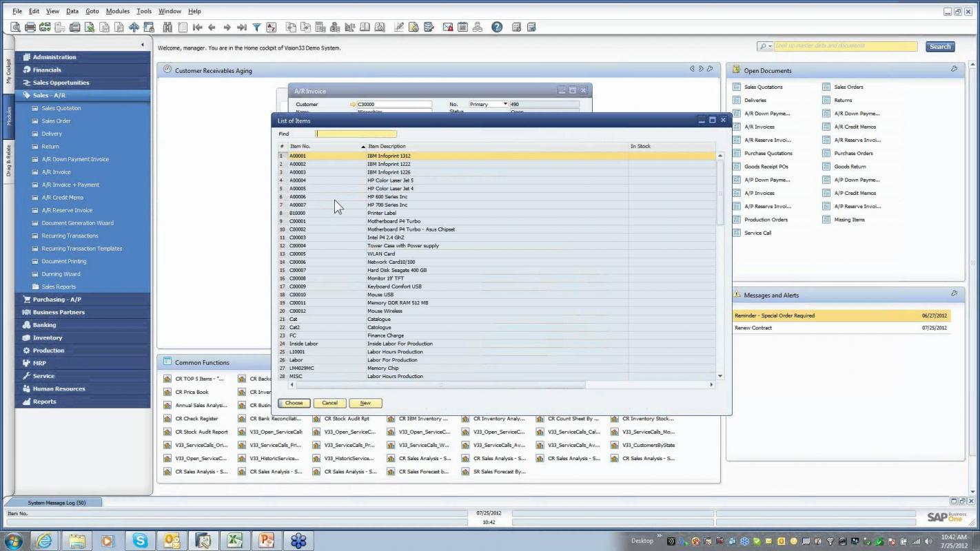Open the Calendar toolbar icon
Image resolution: width=980 pixels, height=551 pixels.
(x=462, y=28)
